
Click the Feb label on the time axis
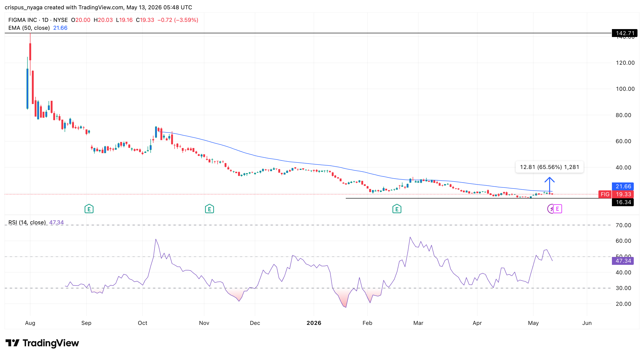pyautogui.click(x=368, y=323)
